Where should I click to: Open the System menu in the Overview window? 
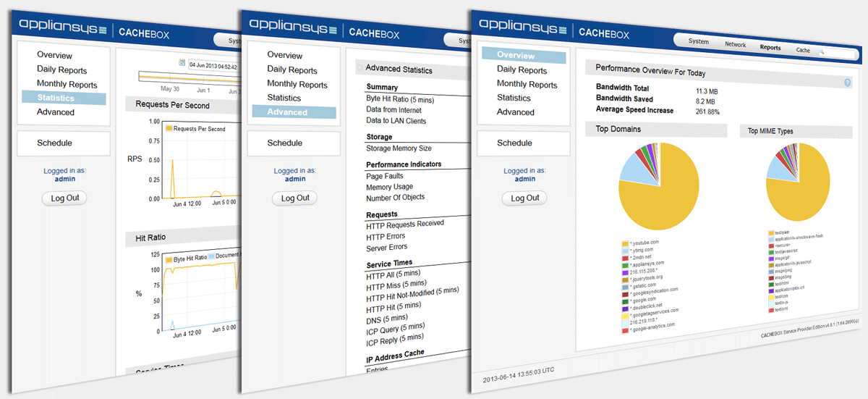click(x=699, y=41)
